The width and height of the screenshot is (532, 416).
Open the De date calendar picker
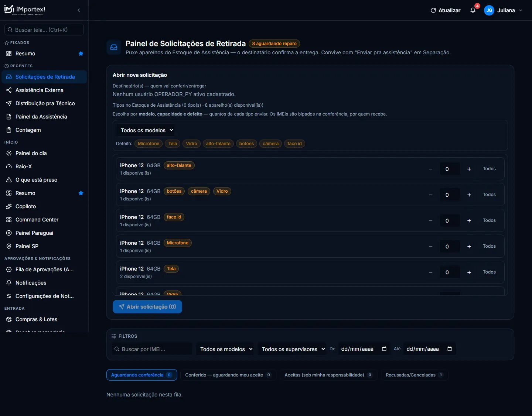(x=384, y=349)
